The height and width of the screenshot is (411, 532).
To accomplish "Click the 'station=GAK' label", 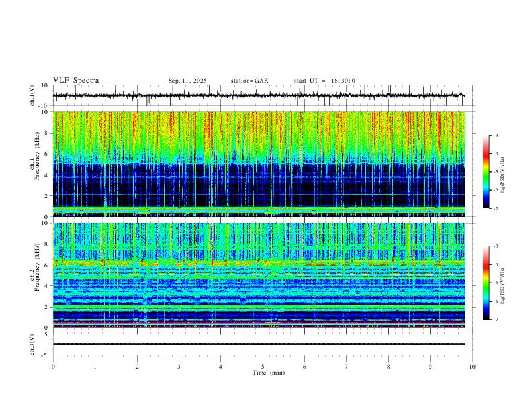I will (x=249, y=81).
